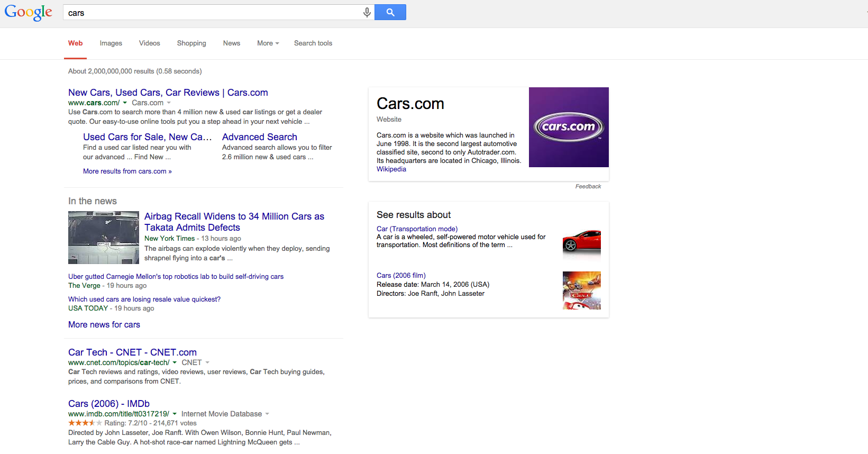868x454 pixels.
Task: Select the Web tab
Action: 75,43
